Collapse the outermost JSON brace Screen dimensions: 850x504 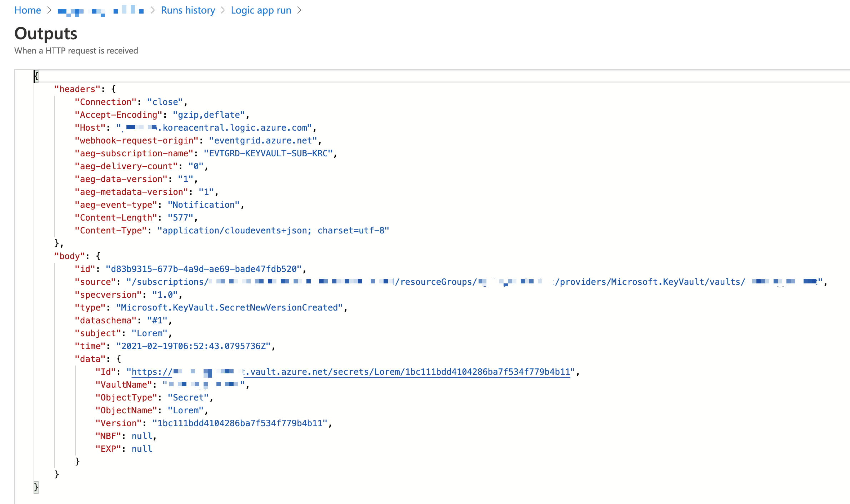coord(36,76)
